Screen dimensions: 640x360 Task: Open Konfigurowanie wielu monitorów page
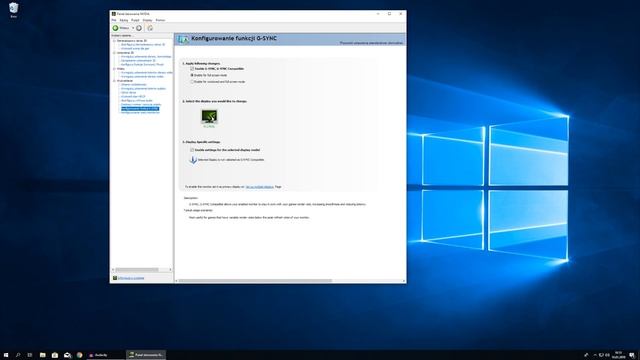point(140,113)
